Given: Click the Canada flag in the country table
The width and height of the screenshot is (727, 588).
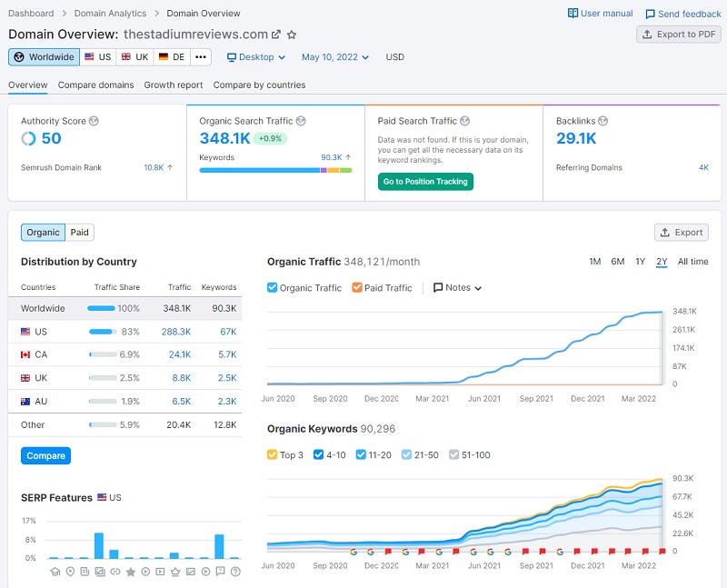Looking at the screenshot, I should point(25,354).
